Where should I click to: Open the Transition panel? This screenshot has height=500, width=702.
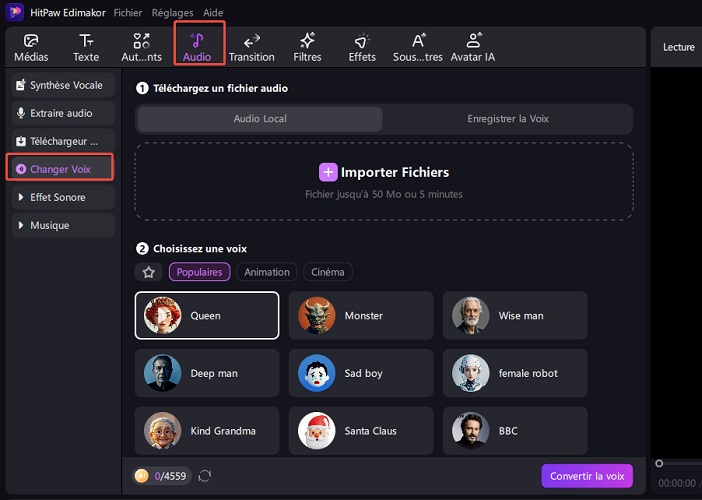(x=251, y=47)
